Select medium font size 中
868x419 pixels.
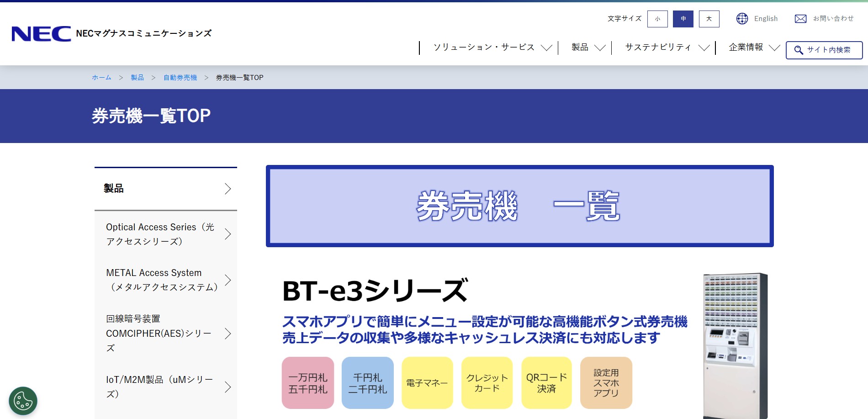click(683, 19)
